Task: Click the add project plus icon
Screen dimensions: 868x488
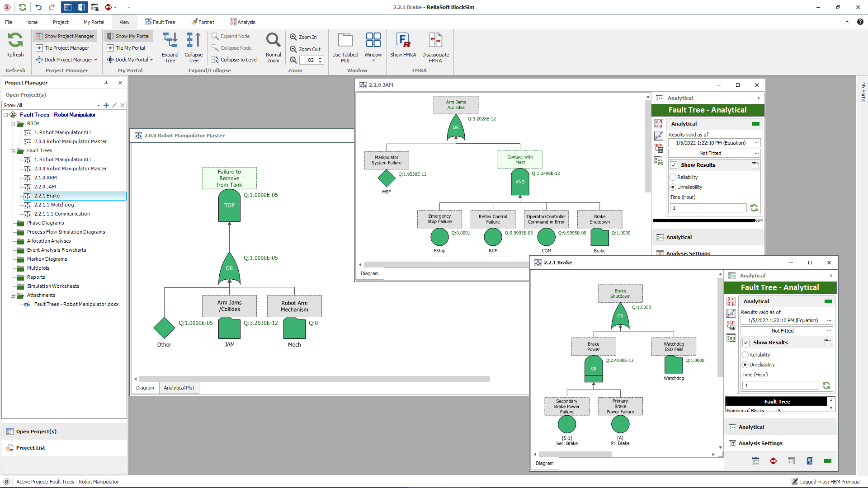Action: 106,105
